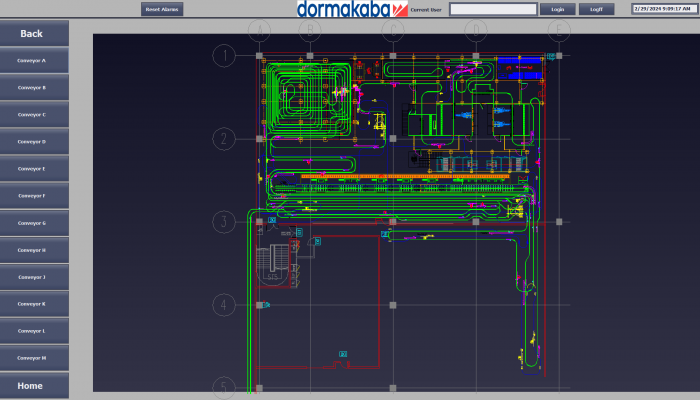Click the date and time display

pos(663,9)
